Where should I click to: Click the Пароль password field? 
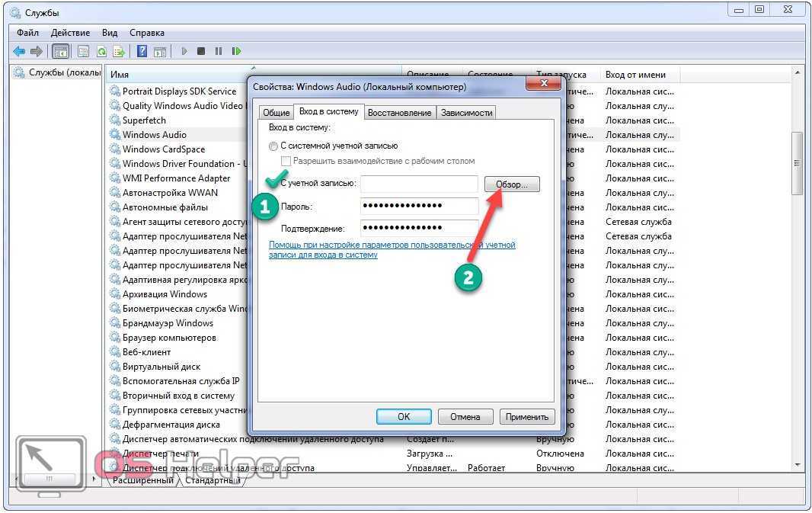coord(419,207)
